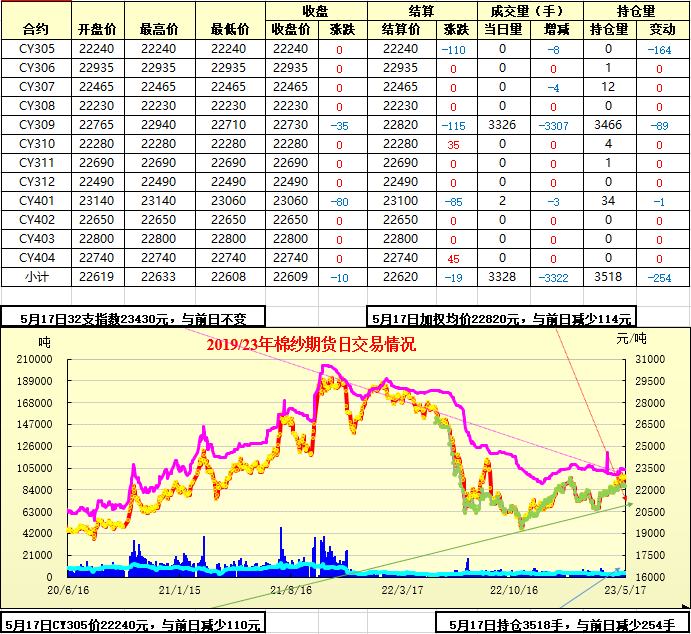Click the 加权均价22820元 text box
The width and height of the screenshot is (691, 634).
(502, 319)
